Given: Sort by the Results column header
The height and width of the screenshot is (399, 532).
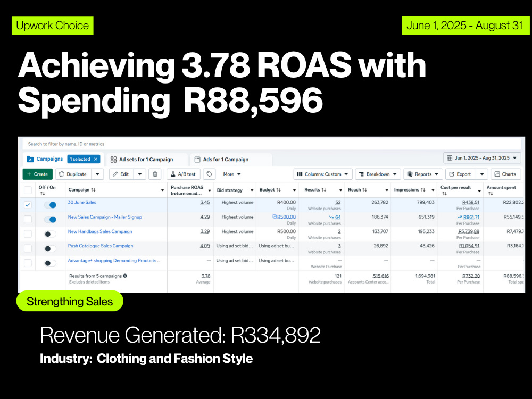Looking at the screenshot, I should [315, 190].
